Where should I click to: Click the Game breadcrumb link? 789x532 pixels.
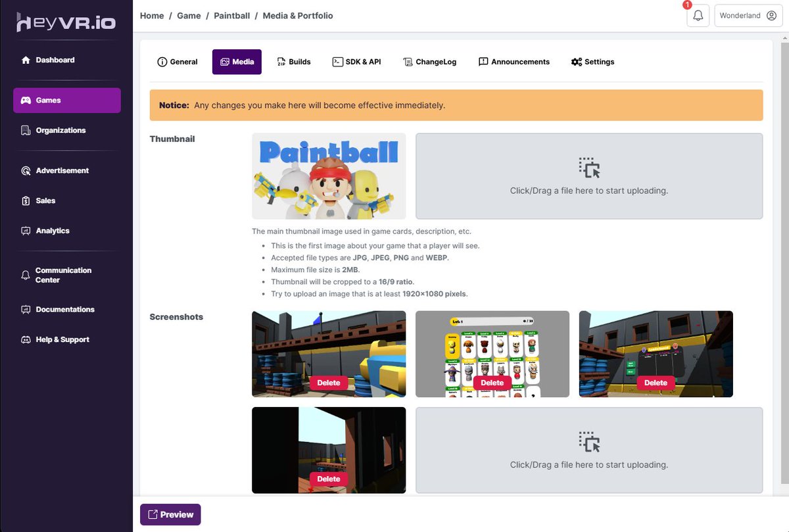(189, 15)
